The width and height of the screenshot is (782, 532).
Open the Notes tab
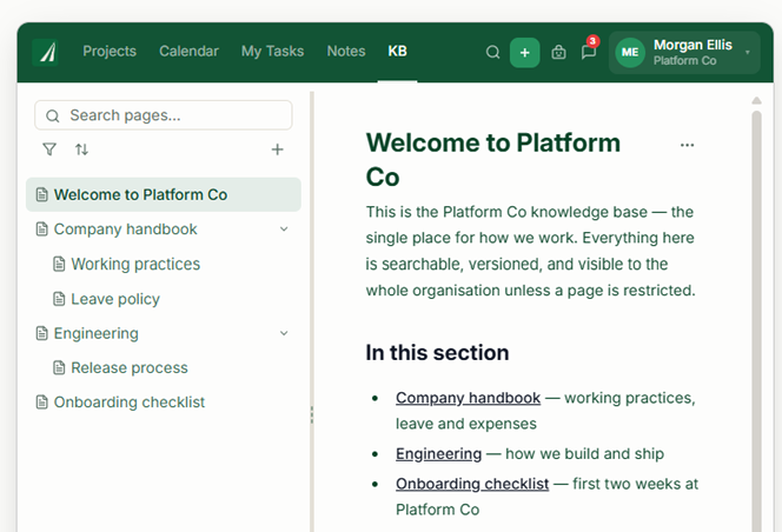(346, 51)
